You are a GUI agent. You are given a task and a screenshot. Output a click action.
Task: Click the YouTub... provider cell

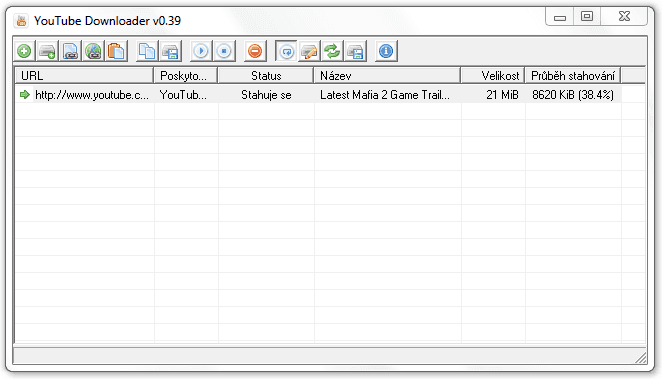coord(183,95)
